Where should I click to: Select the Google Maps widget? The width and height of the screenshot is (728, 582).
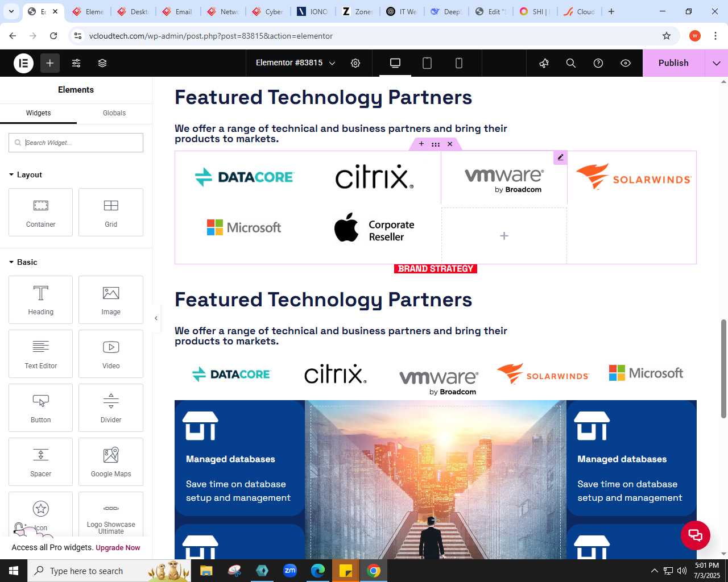click(111, 462)
